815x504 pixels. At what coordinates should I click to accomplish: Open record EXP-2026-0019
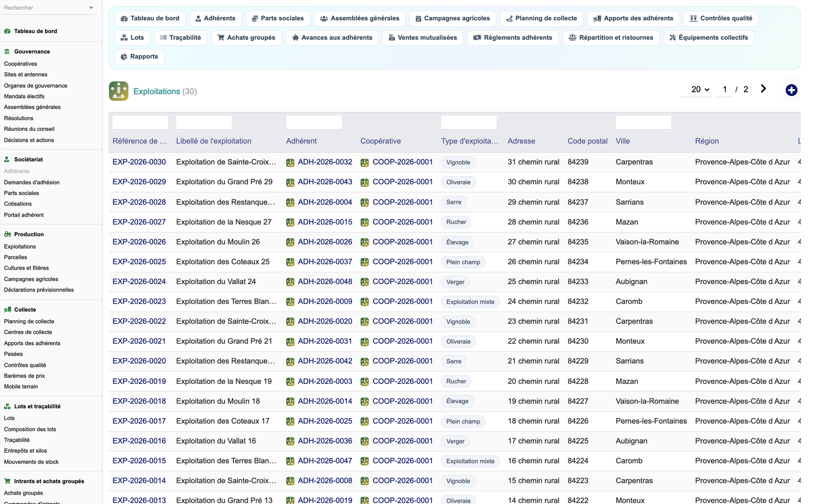(139, 381)
